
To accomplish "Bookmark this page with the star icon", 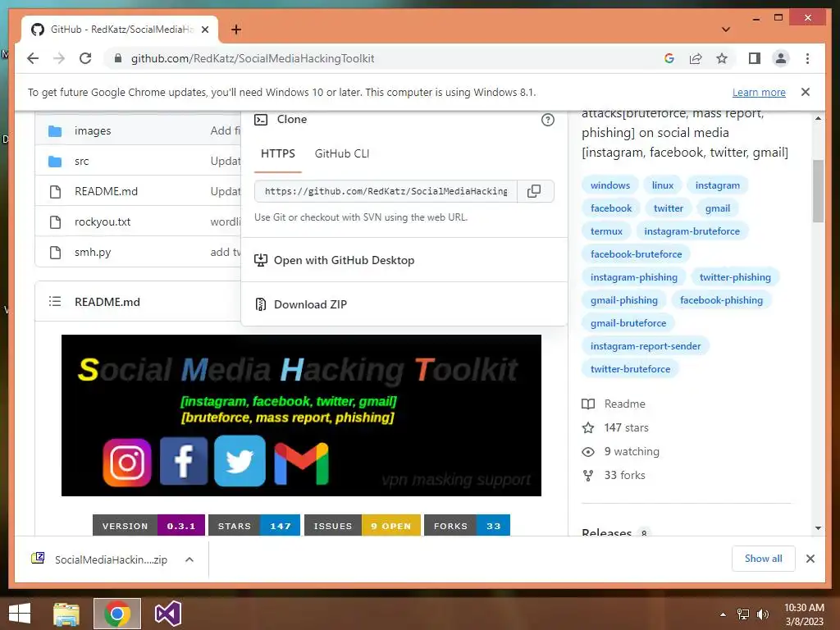I will pos(722,58).
